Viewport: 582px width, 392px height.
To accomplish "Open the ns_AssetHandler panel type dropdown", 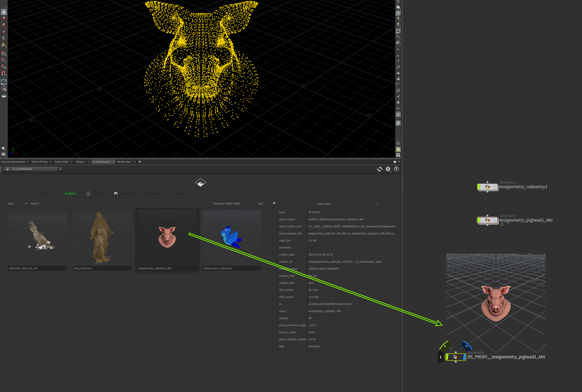I will coord(33,169).
